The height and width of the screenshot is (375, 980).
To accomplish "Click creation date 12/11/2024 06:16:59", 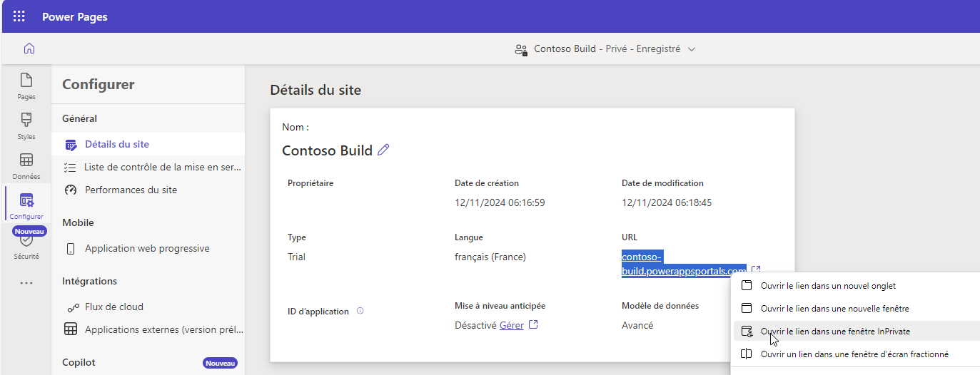I will coord(500,202).
